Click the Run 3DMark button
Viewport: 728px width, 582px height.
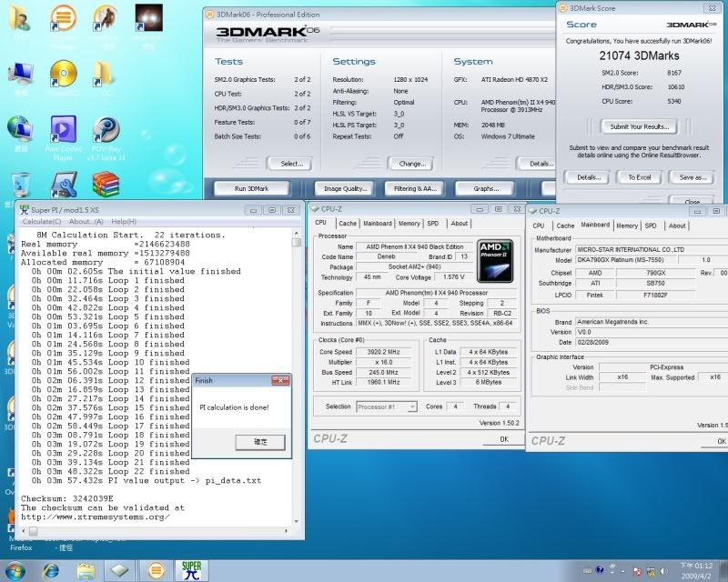pyautogui.click(x=251, y=188)
